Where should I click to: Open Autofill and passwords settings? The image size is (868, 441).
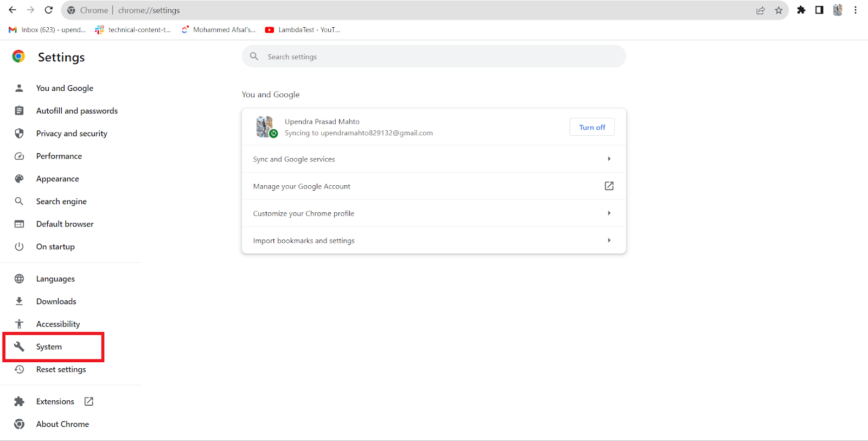coord(77,111)
